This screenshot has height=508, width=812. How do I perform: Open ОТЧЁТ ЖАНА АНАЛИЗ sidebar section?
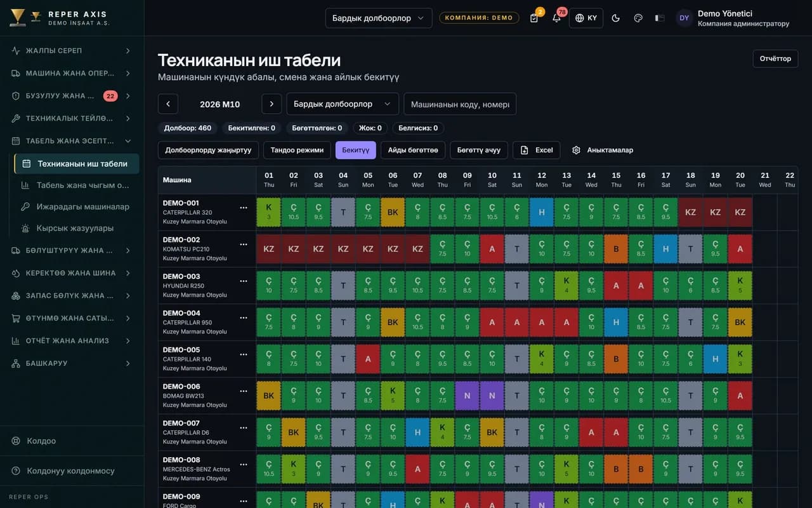coord(72,340)
